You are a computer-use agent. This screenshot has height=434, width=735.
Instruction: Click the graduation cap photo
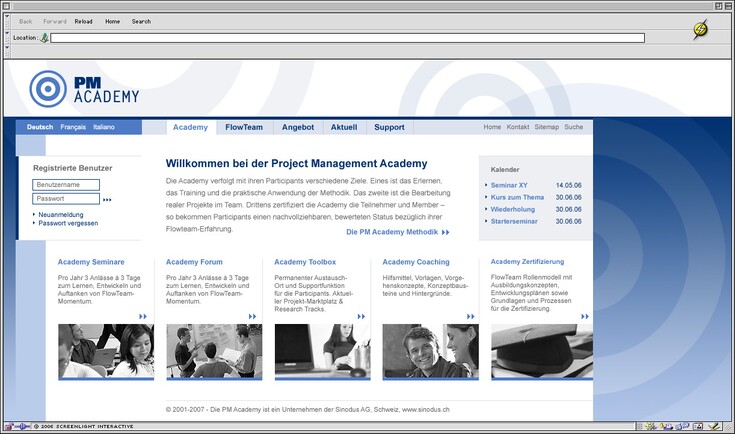pos(542,351)
